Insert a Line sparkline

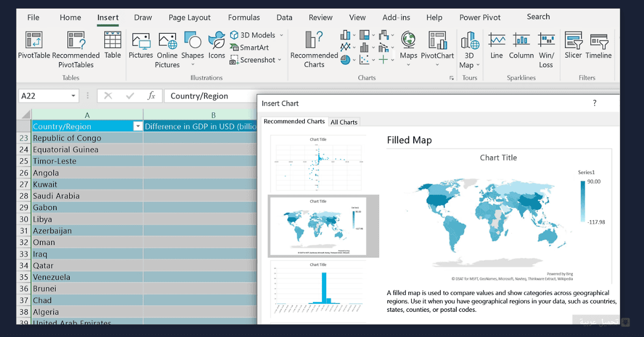coord(496,45)
